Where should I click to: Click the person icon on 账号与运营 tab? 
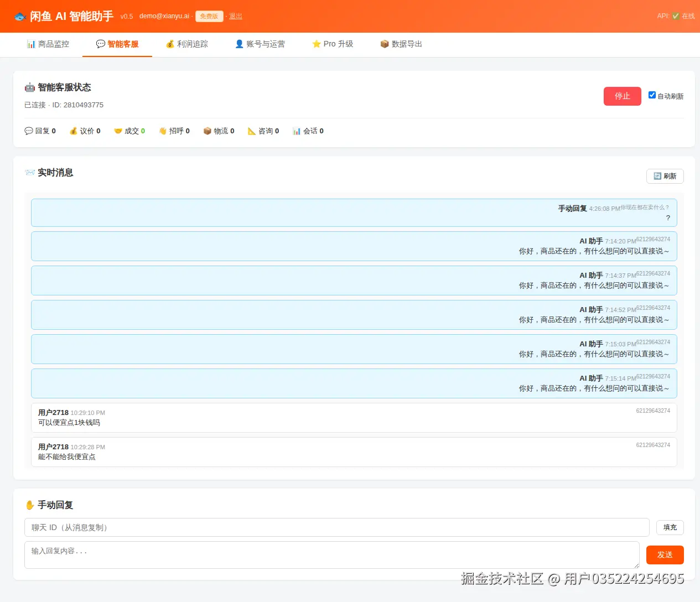pyautogui.click(x=239, y=44)
